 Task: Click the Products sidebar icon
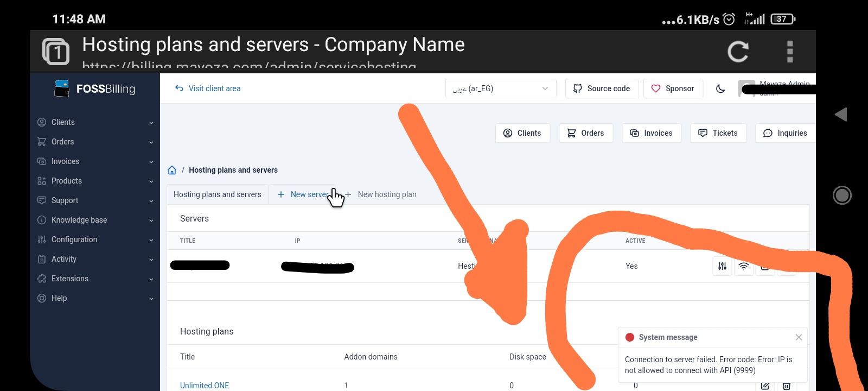pyautogui.click(x=42, y=181)
